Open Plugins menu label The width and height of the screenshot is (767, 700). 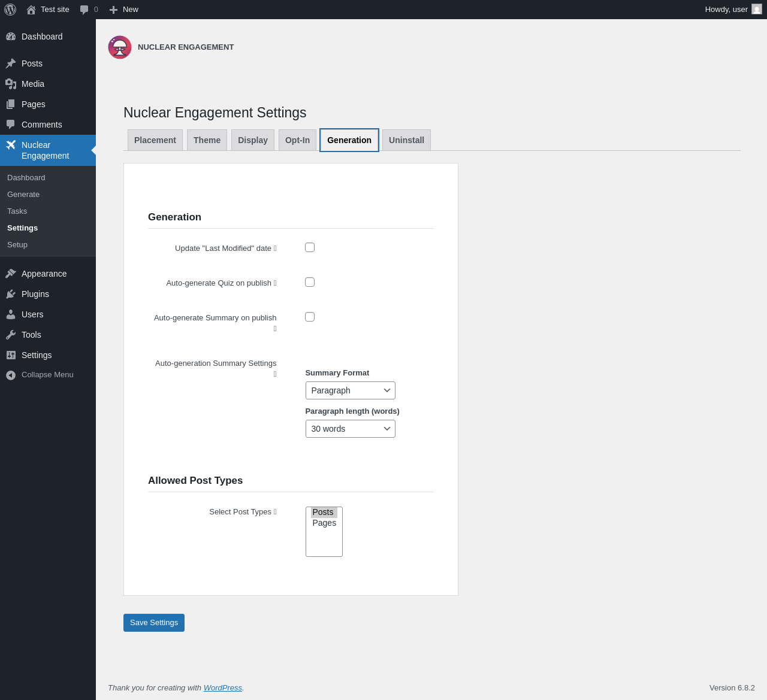(x=35, y=294)
